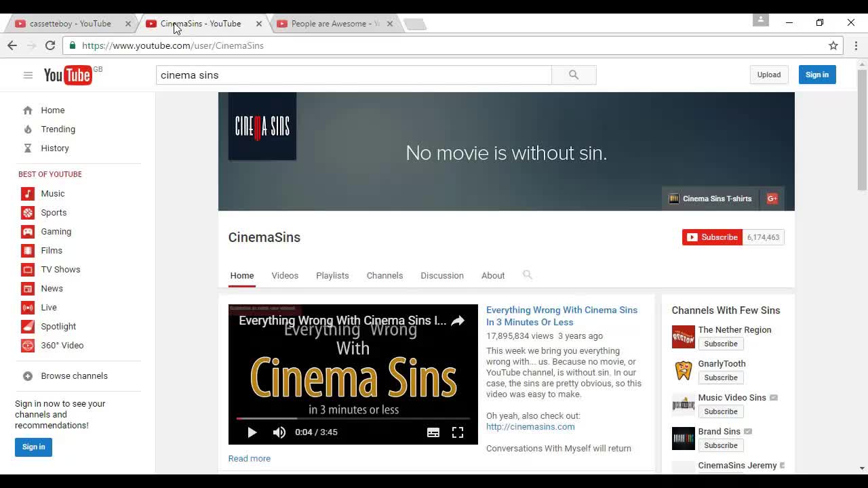The height and width of the screenshot is (488, 868).
Task: Click the Trending flame icon
Action: 28,129
